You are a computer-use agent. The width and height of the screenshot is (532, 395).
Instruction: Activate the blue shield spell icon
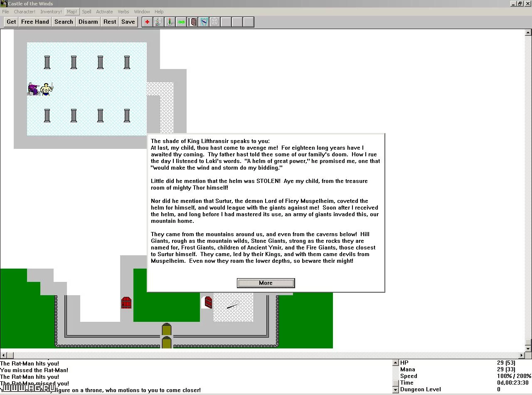pos(204,22)
